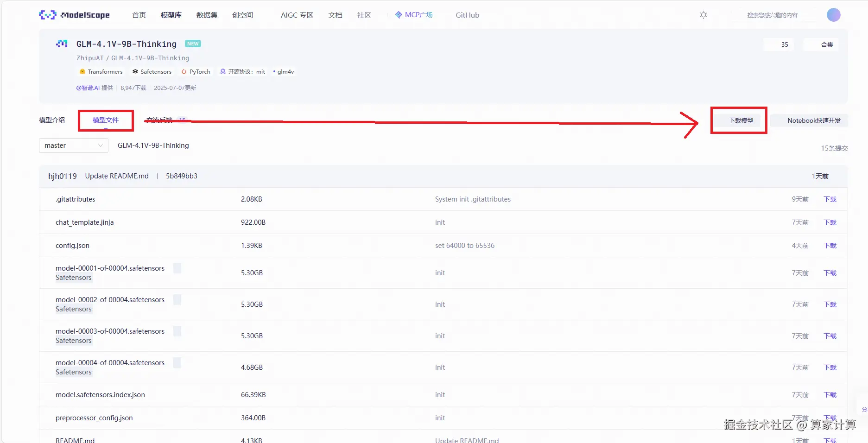Download model-00003-of-00004.safetensors

830,336
